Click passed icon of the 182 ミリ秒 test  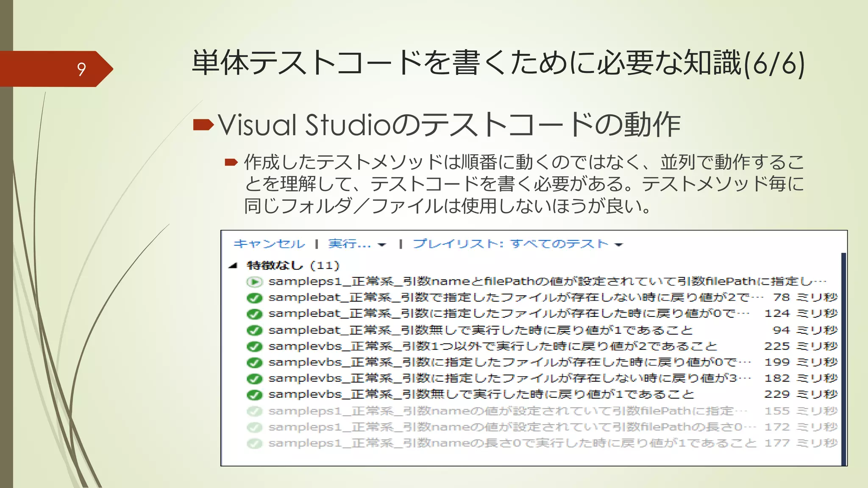(254, 378)
